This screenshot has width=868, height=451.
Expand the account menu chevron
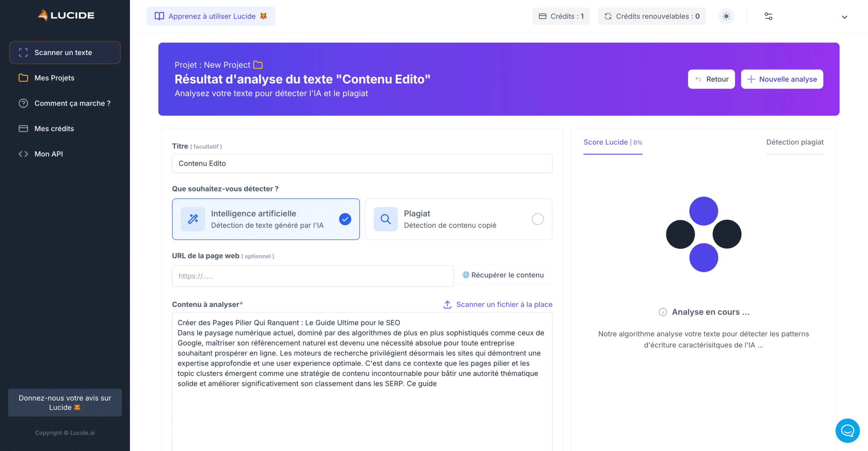coord(845,17)
